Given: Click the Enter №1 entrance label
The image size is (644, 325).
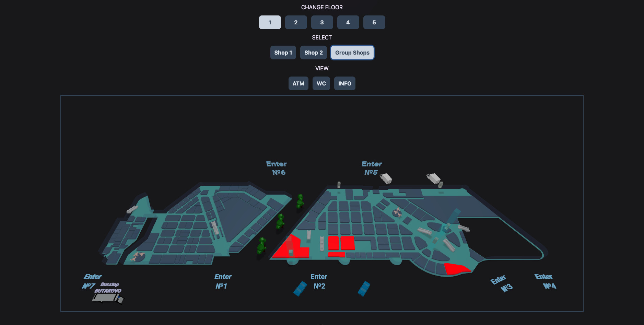Looking at the screenshot, I should 223,281.
